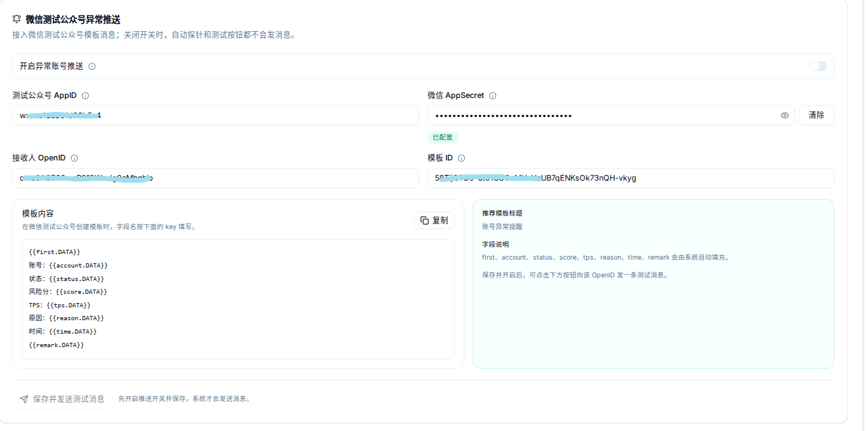Screen dimensions: 868x431
Task: Click the 原因: {{reason.DATA}} line
Action: 66,318
